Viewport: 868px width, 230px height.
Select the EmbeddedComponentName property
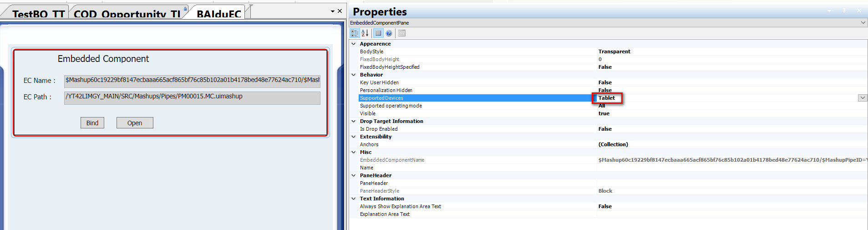tap(392, 160)
